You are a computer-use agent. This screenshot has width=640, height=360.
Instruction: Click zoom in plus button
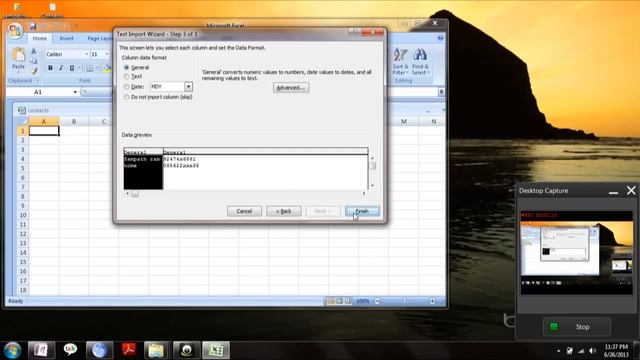tap(432, 301)
